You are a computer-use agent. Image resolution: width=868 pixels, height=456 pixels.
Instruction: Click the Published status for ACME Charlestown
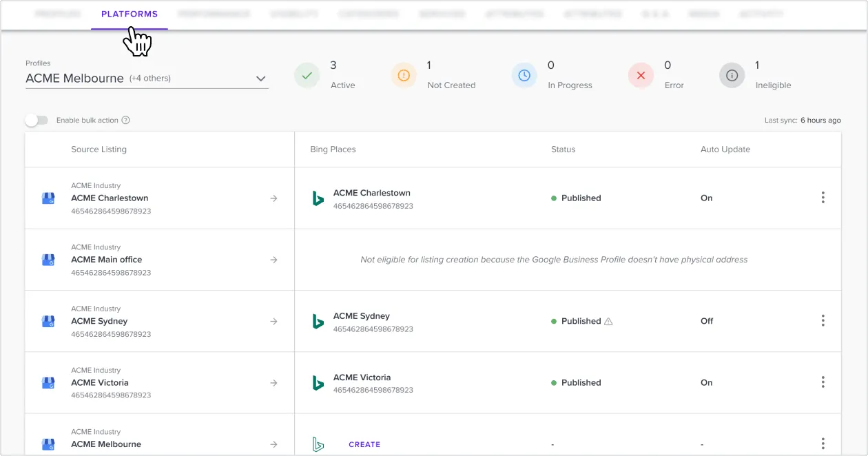pos(576,198)
